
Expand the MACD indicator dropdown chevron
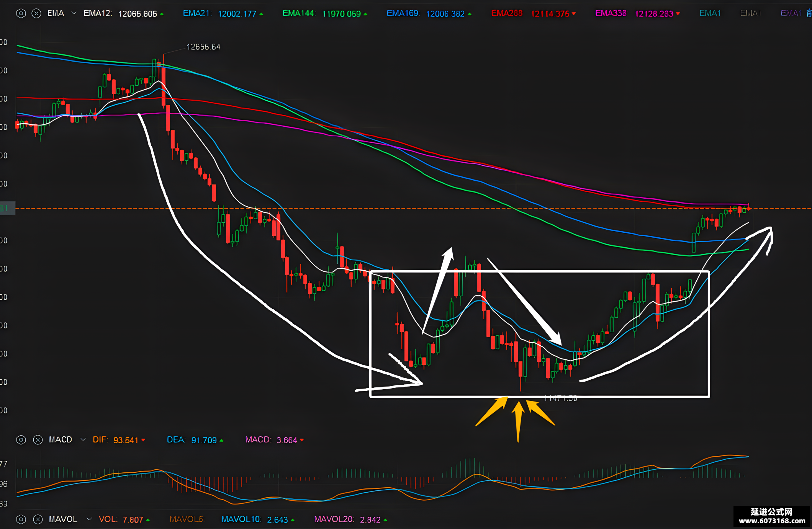83,440
